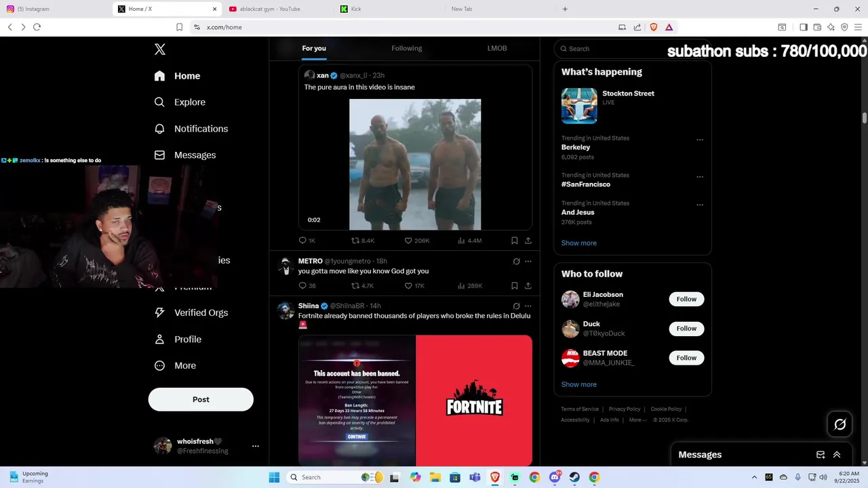
Task: Bookmark METRO's post
Action: pos(515,286)
